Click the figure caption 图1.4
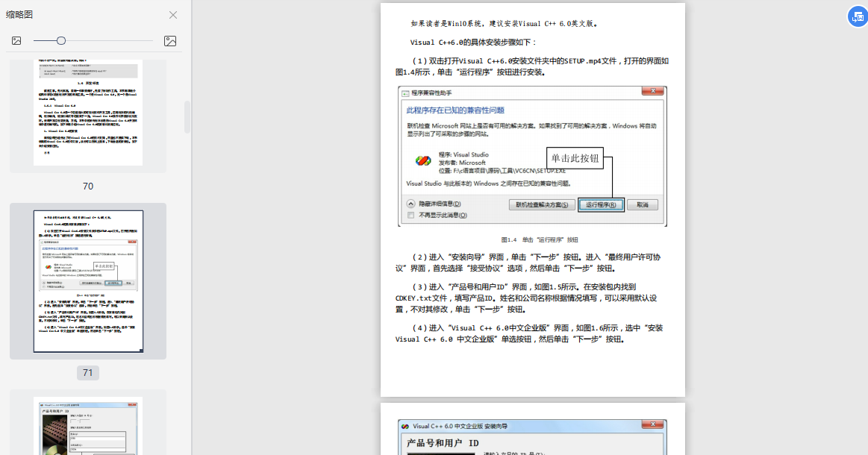The image size is (868, 455). pos(539,239)
